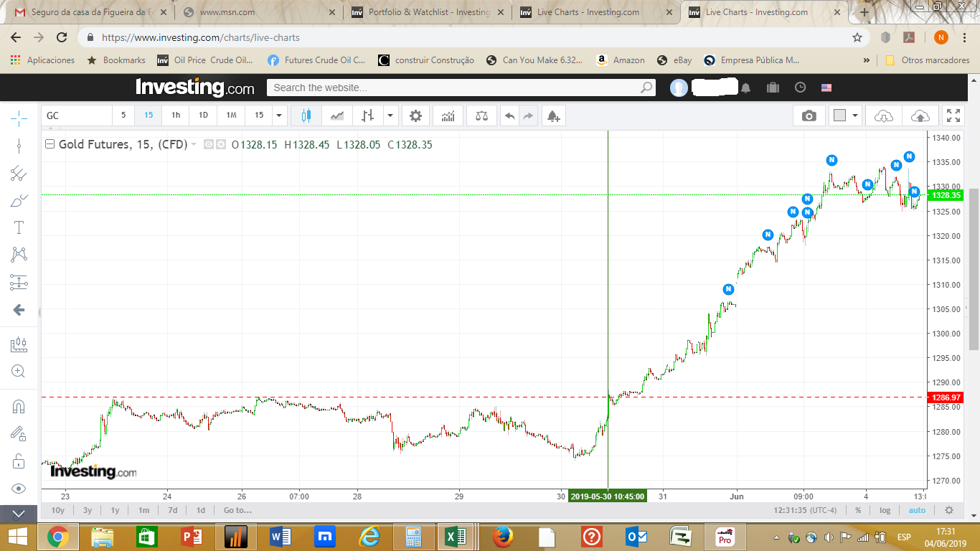The width and height of the screenshot is (980, 551).
Task: Open the Amazon bookmark
Action: 621,60
